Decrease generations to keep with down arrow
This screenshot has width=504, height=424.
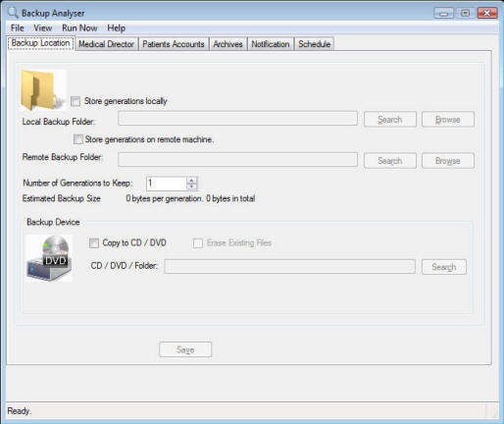(191, 186)
